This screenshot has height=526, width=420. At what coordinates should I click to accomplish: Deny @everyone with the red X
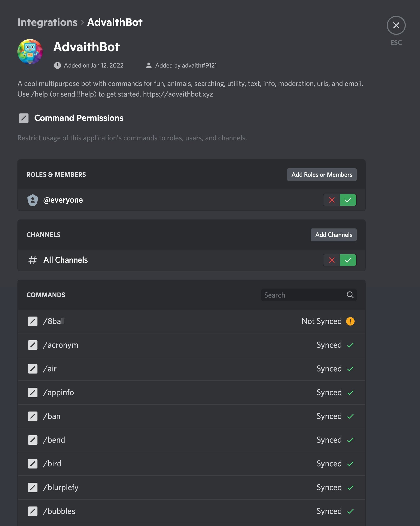[332, 200]
